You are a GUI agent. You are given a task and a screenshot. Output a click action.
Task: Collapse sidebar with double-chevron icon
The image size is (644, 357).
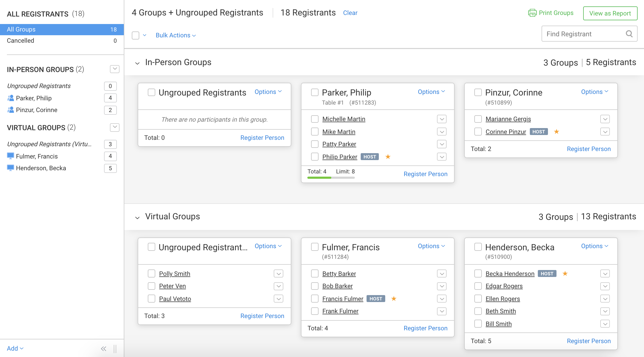click(104, 348)
